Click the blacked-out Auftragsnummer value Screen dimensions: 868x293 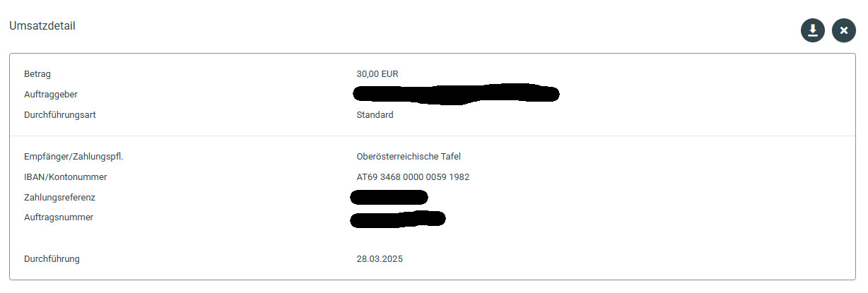tap(397, 218)
